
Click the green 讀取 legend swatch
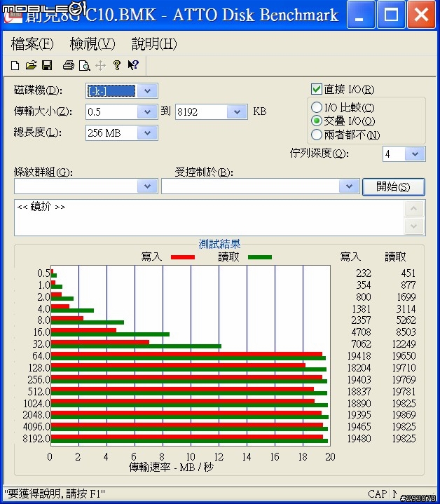(260, 257)
